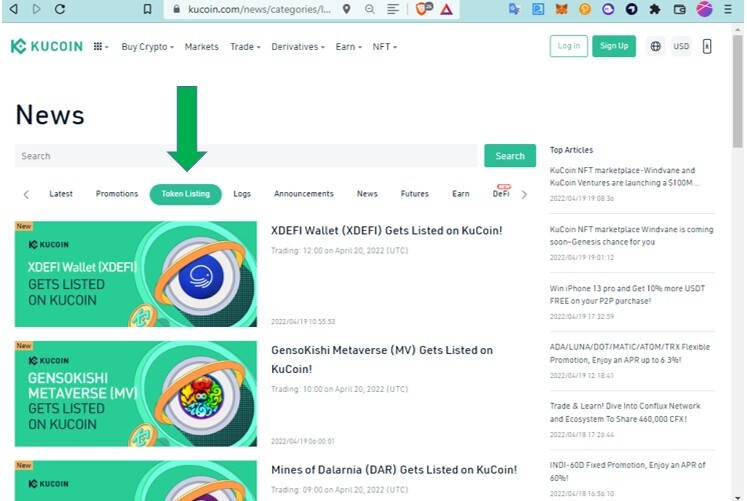Focus the News search field
The height and width of the screenshot is (501, 747).
click(246, 156)
